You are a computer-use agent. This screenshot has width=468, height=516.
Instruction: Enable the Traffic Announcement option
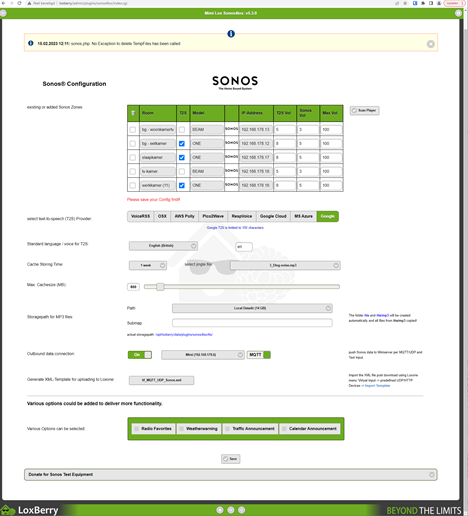[x=250, y=429]
